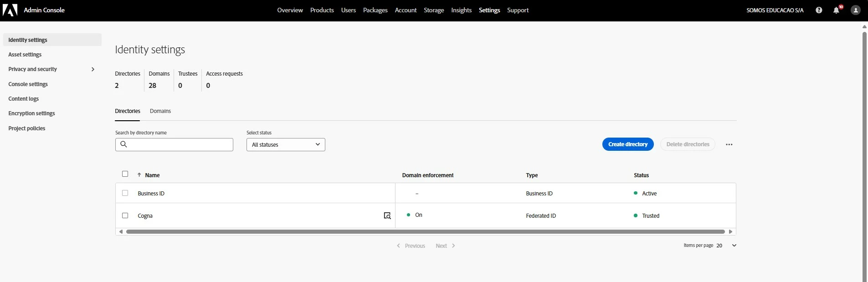Click the search magnifier icon in directory search
The height and width of the screenshot is (282, 868).
pos(123,144)
